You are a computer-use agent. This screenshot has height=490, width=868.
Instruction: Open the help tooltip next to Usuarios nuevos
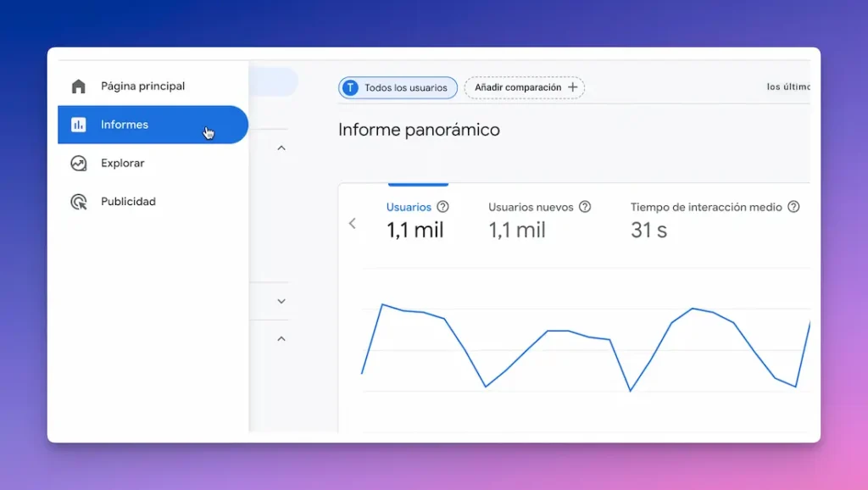pyautogui.click(x=585, y=206)
